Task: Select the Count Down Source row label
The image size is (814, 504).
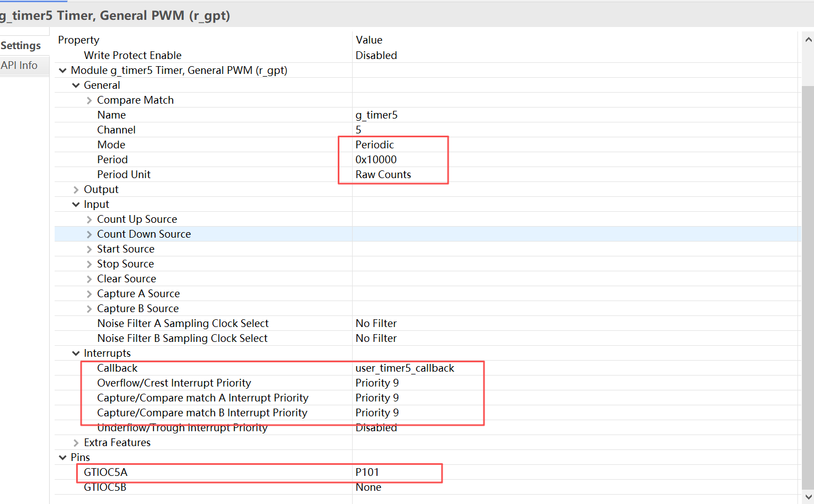Action: 144,234
